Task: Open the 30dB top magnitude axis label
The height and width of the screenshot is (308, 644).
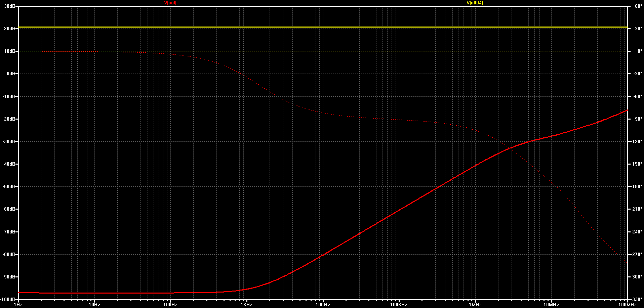Action: [9, 6]
